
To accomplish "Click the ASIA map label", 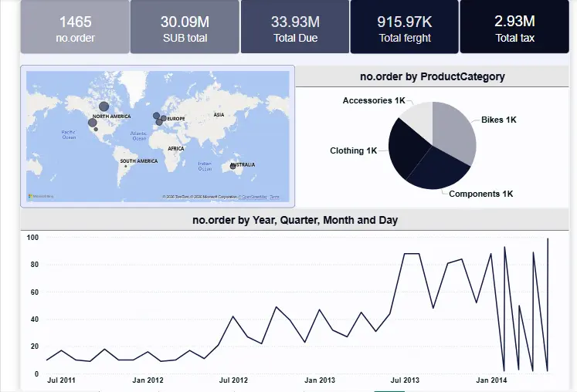I will point(219,115).
